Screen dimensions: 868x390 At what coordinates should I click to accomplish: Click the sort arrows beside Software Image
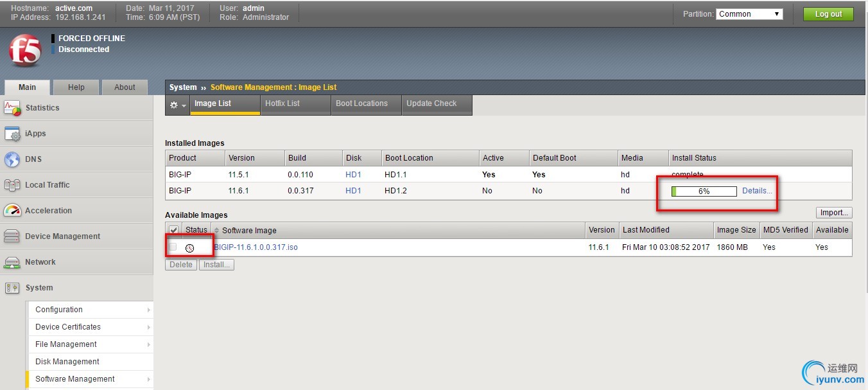[216, 230]
